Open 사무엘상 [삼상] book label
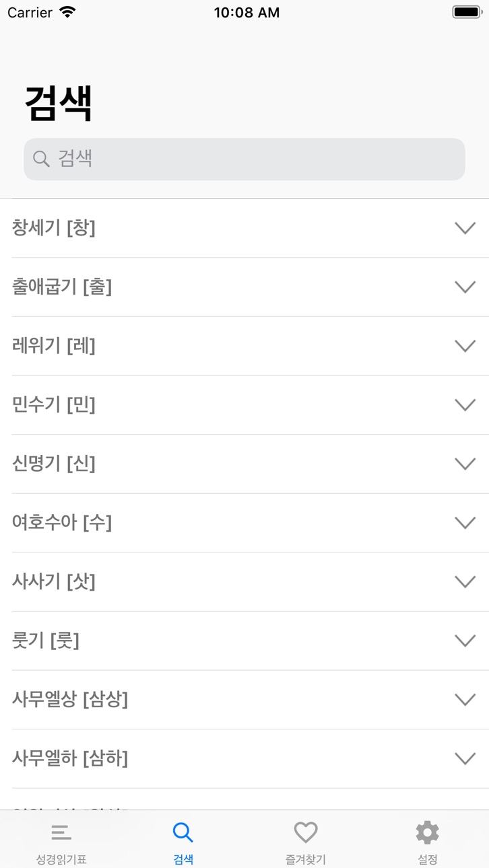This screenshot has width=489, height=868. [x=70, y=700]
